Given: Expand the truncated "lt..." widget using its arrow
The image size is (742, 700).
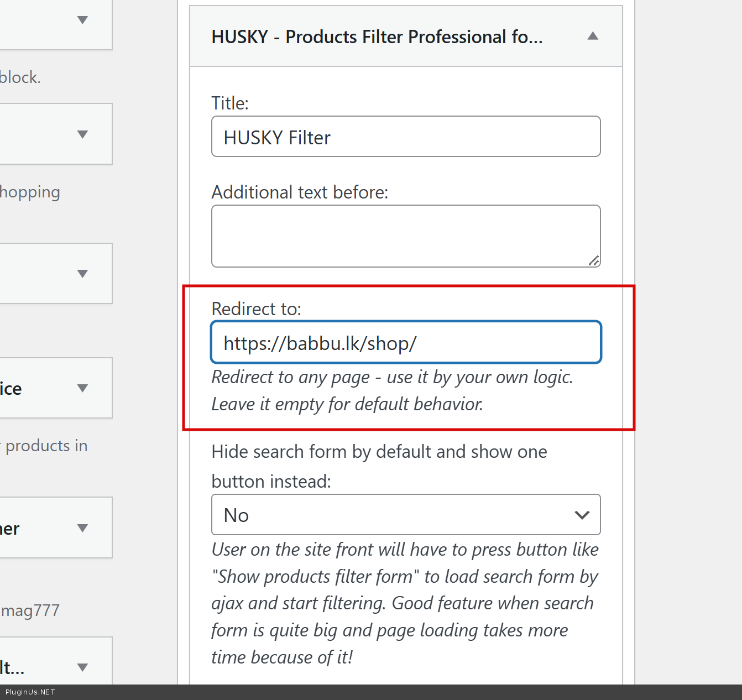Looking at the screenshot, I should [83, 667].
